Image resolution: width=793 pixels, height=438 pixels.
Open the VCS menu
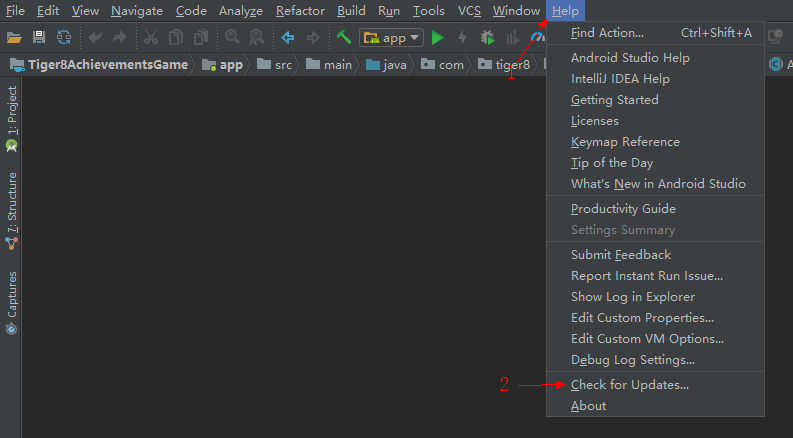pos(469,11)
